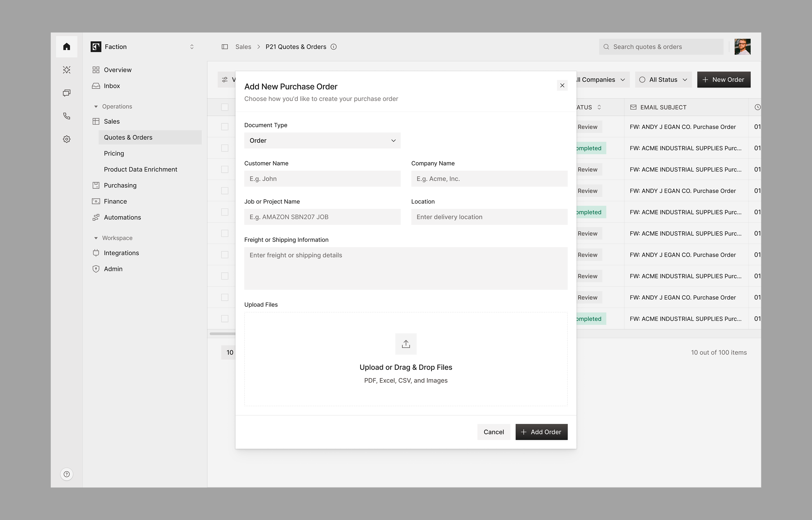Open the sparkle AI icon in left rail
812x520 pixels.
[66, 70]
